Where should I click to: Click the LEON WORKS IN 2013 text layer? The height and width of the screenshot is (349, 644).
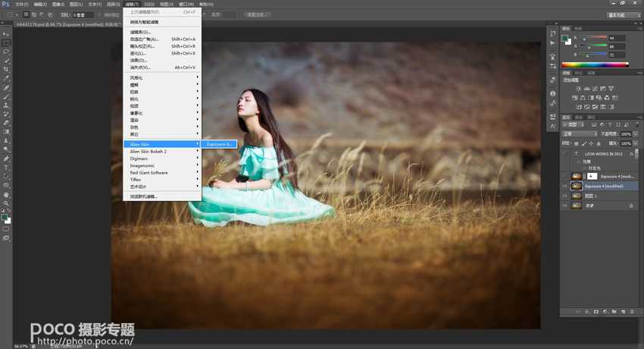point(602,153)
